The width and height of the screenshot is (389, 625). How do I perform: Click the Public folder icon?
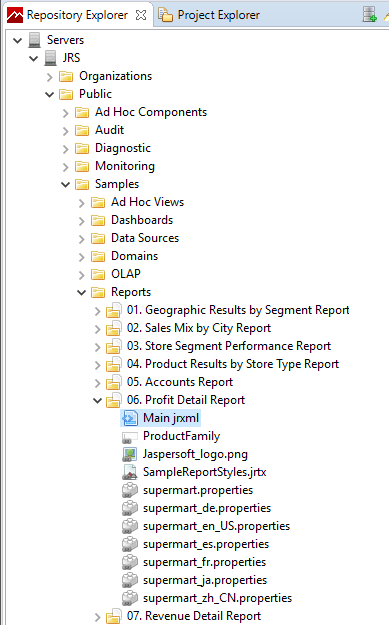[x=66, y=94]
